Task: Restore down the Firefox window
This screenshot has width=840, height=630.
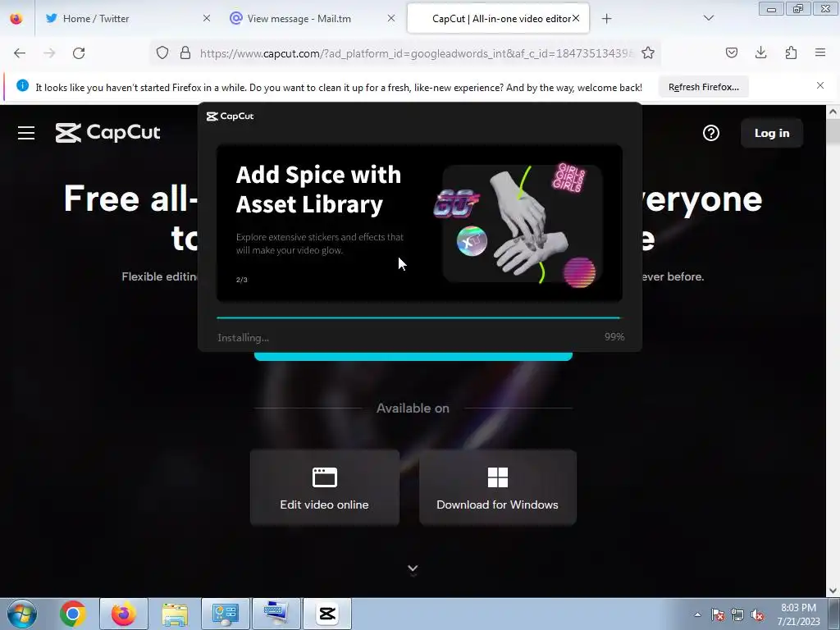Action: pyautogui.click(x=798, y=8)
